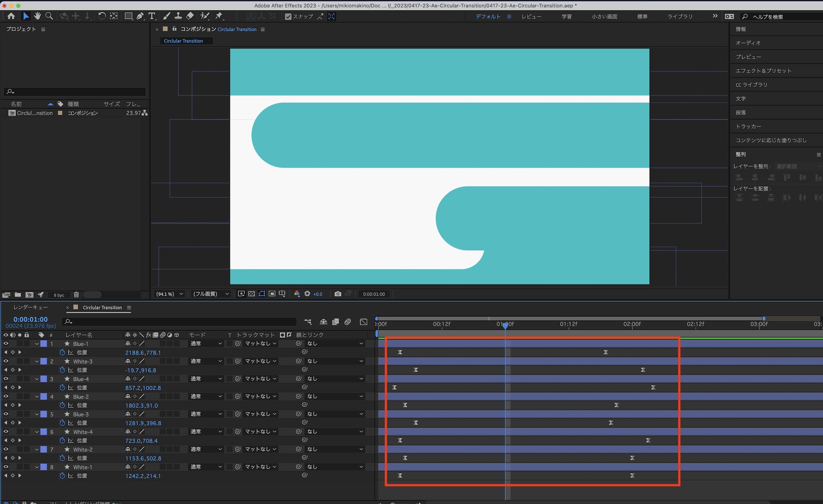
Task: Delete selected item with trash icon
Action: coord(76,295)
